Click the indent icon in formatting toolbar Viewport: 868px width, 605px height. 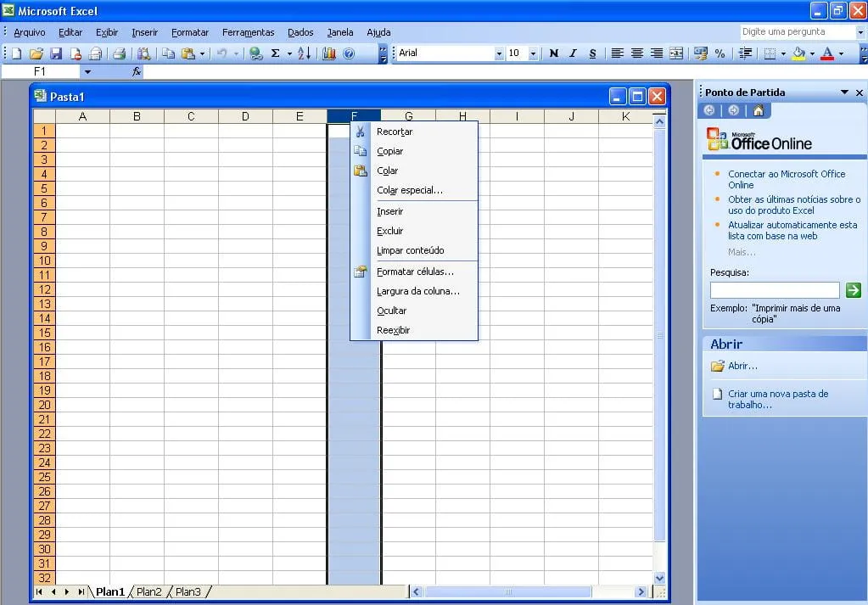coord(745,53)
